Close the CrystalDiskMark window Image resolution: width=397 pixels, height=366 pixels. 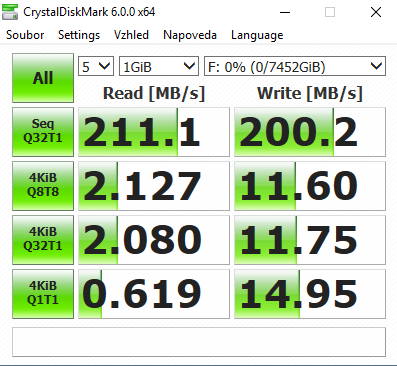click(x=376, y=12)
